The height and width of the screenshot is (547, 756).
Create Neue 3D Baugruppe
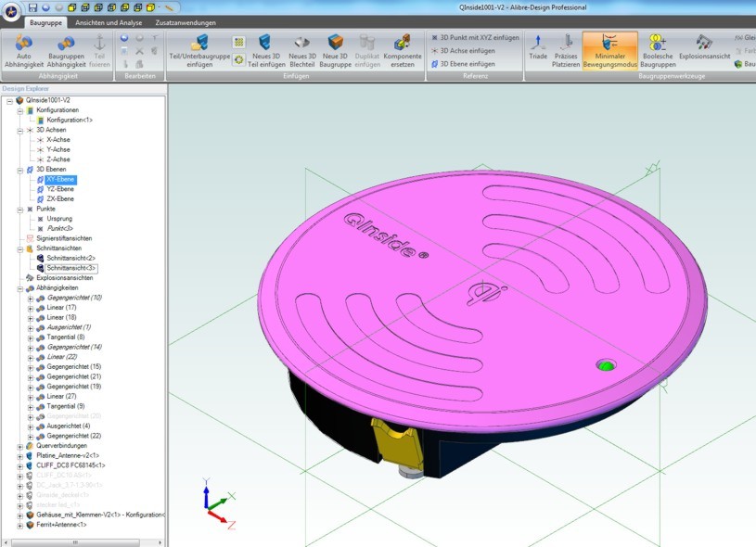click(x=335, y=51)
